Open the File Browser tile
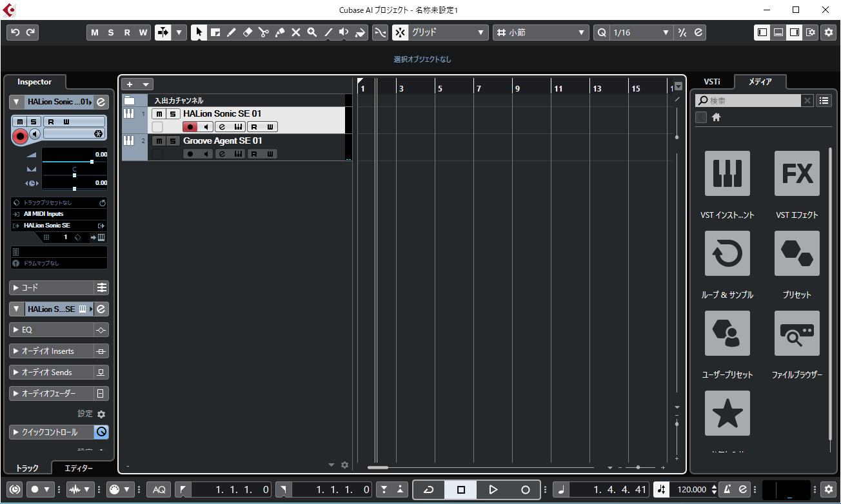The width and height of the screenshot is (841, 504). (x=797, y=333)
